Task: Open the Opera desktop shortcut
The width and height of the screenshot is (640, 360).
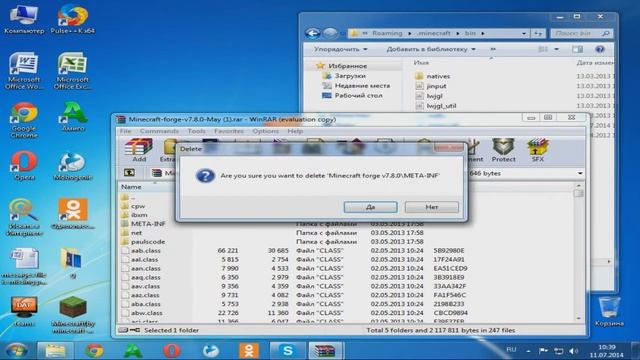Action: click(x=24, y=166)
